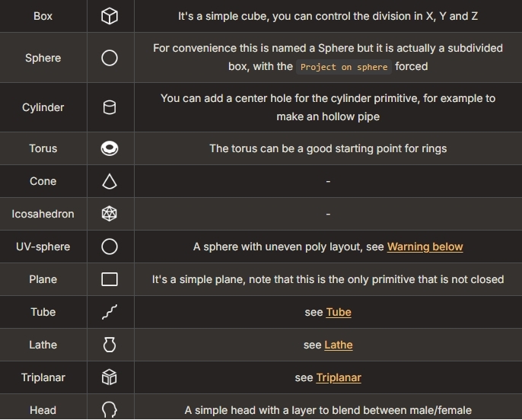Select the Cylinder primitive icon
This screenshot has width=522, height=420.
(x=110, y=107)
